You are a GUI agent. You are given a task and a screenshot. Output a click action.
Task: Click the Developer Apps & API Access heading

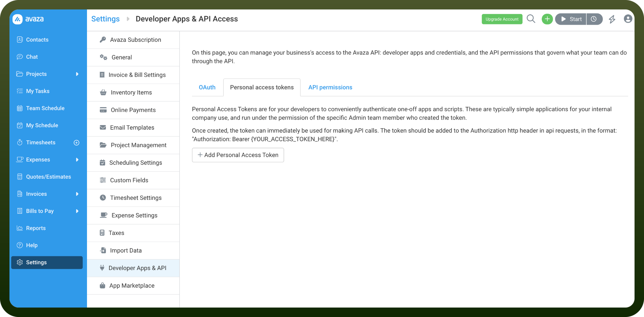click(187, 19)
